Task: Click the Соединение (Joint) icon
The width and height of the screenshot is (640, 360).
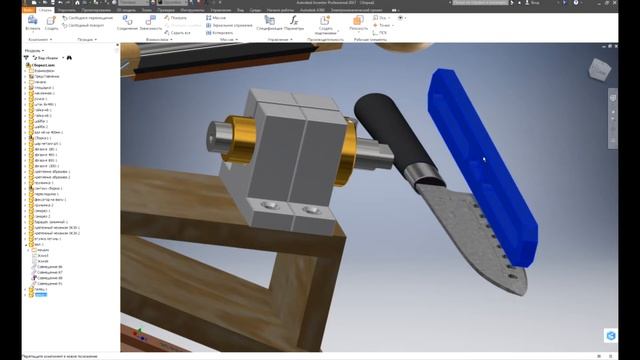Action: click(x=127, y=20)
